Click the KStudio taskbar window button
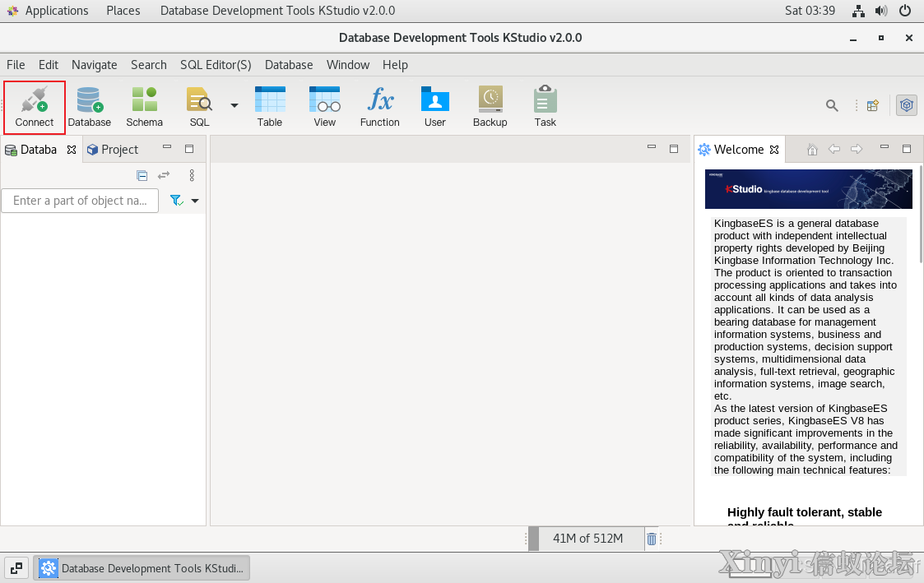 (x=142, y=568)
